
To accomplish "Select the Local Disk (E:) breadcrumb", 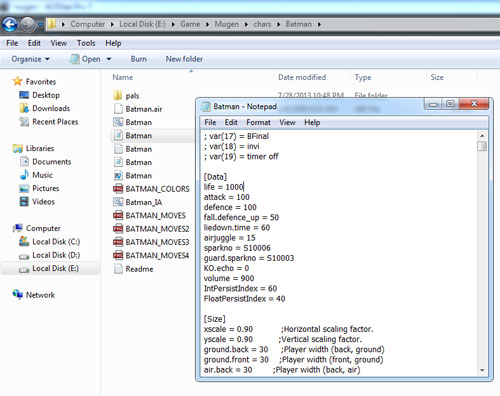I will [142, 24].
